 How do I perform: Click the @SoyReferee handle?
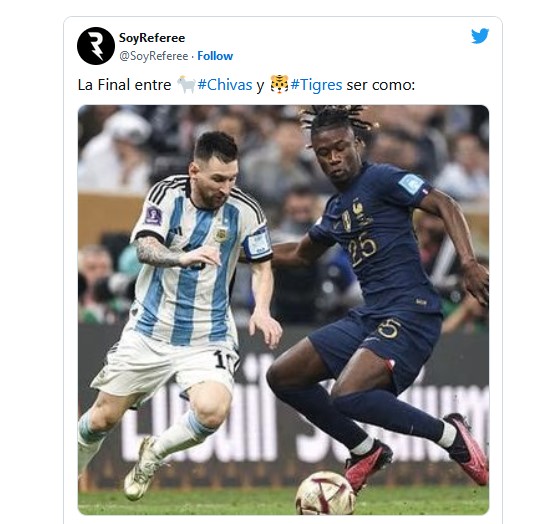pyautogui.click(x=154, y=56)
